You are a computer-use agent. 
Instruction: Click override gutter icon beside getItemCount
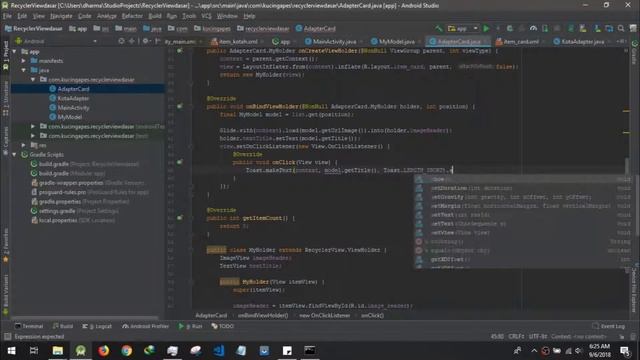tap(180, 218)
